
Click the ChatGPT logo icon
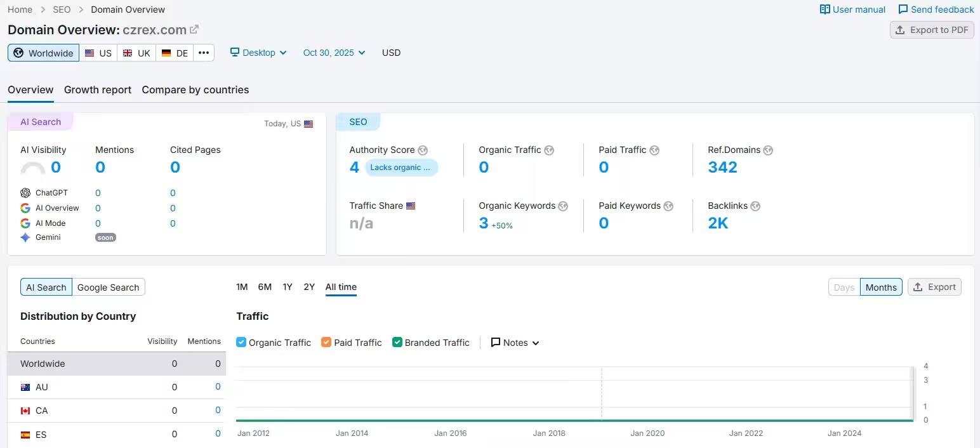pyautogui.click(x=25, y=193)
